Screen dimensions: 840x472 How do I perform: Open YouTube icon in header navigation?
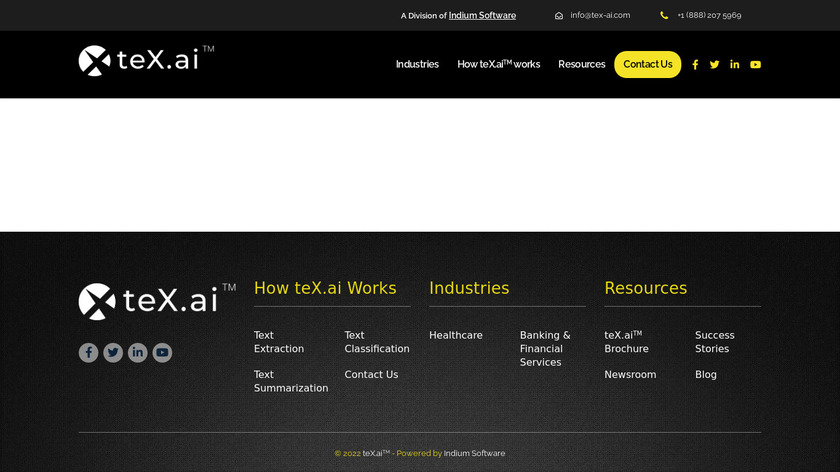pyautogui.click(x=755, y=64)
